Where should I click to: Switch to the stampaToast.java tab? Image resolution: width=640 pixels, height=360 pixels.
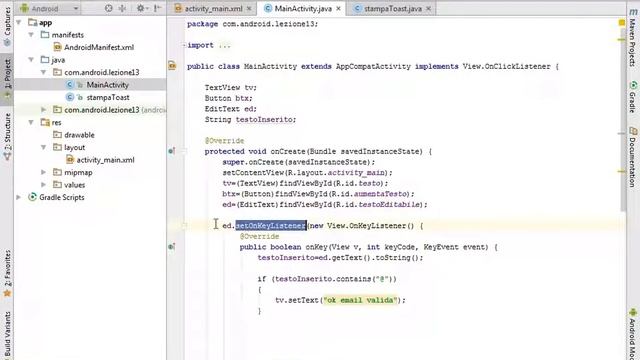point(393,9)
